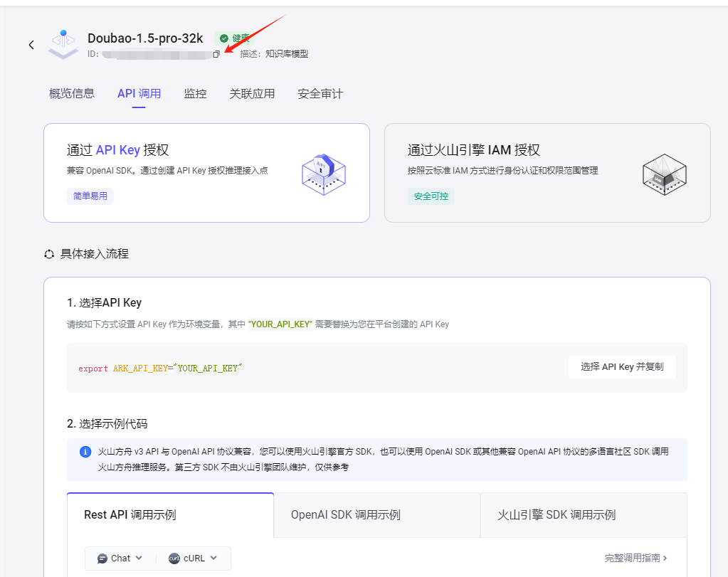Click the blurred endpoint ID value
Viewport: 728px width, 577px height.
click(156, 55)
